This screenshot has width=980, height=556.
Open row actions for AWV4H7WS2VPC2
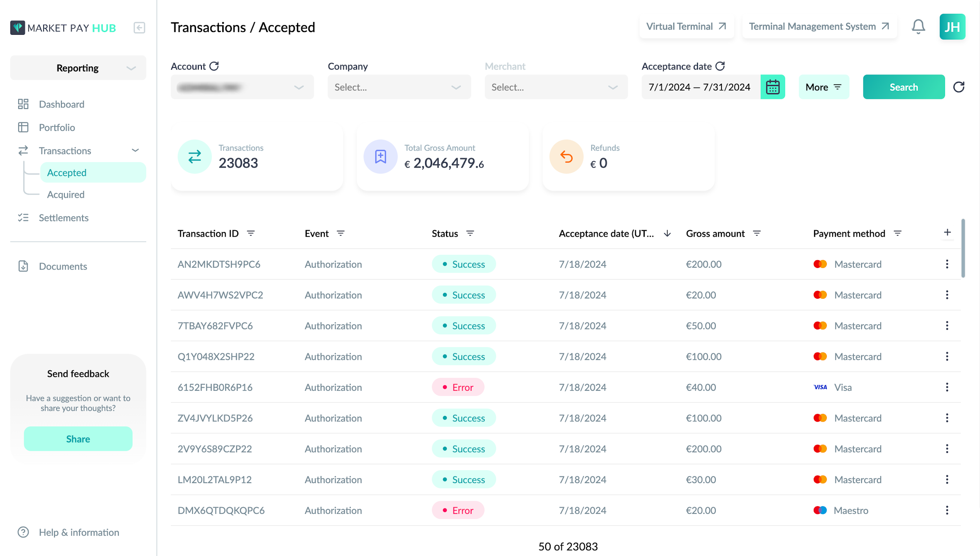pos(947,295)
